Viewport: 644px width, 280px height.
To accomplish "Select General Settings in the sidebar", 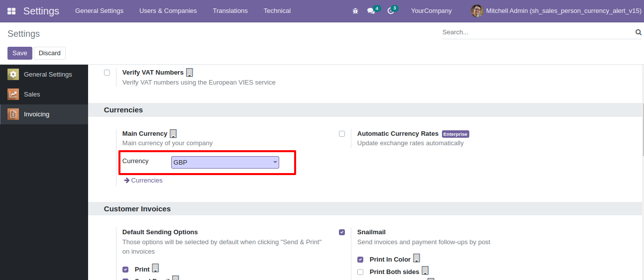I will click(44, 75).
